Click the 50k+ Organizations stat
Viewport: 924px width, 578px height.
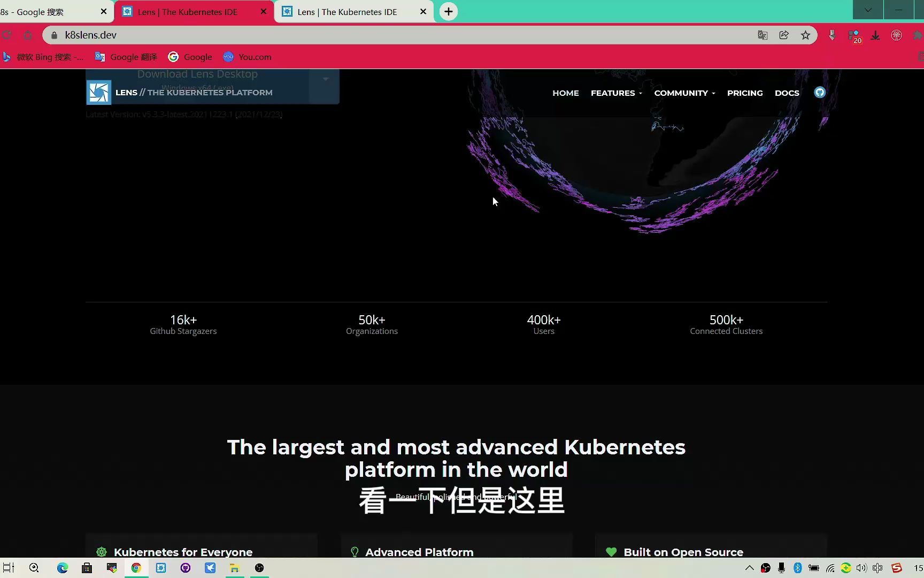tap(372, 325)
